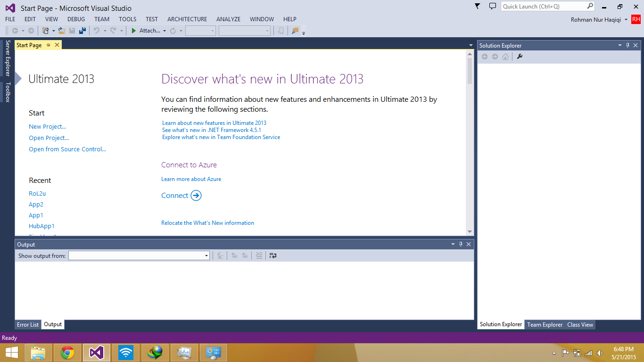Go to Next Message in Output toolbar
Viewport: 644px width, 362px height.
(x=245, y=255)
